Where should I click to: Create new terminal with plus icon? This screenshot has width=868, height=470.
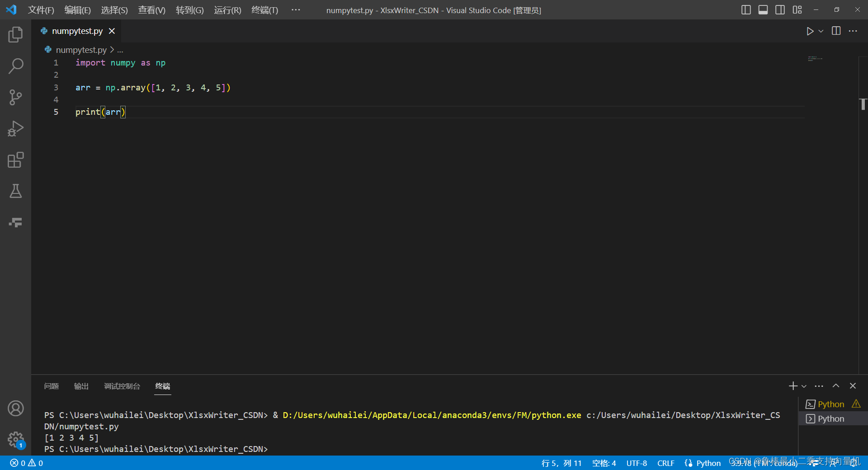tap(793, 386)
